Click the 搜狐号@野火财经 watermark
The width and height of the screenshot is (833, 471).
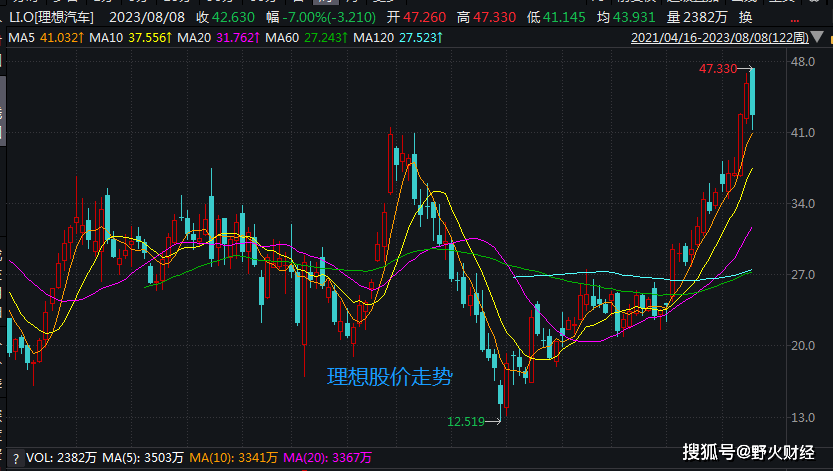750,452
